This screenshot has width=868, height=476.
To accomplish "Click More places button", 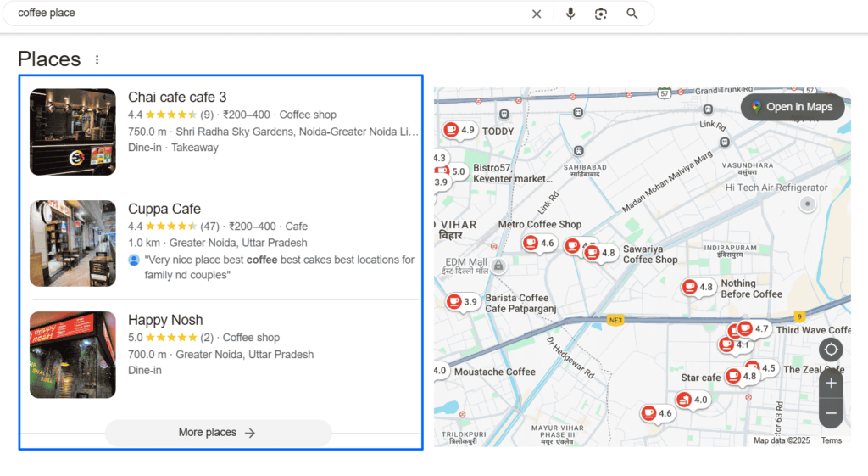I will click(x=218, y=432).
